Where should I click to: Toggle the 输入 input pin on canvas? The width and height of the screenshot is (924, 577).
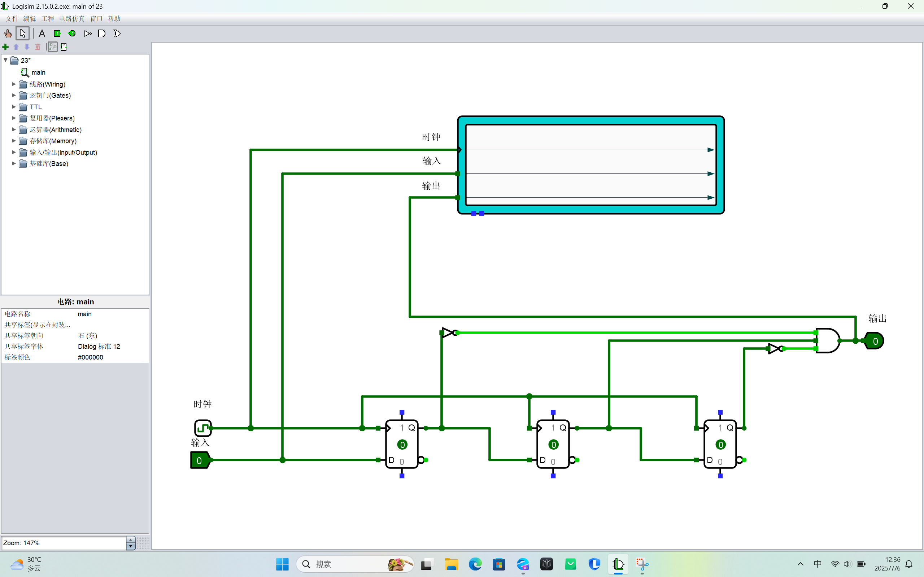click(x=199, y=460)
